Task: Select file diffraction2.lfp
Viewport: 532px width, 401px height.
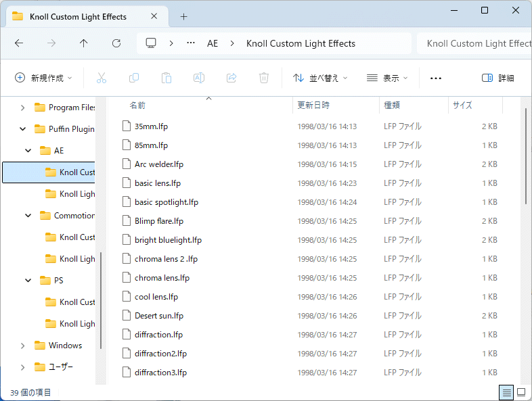Action: pos(160,354)
